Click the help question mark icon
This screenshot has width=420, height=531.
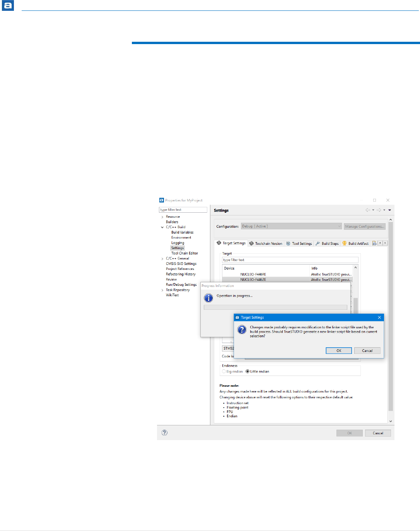click(x=164, y=432)
